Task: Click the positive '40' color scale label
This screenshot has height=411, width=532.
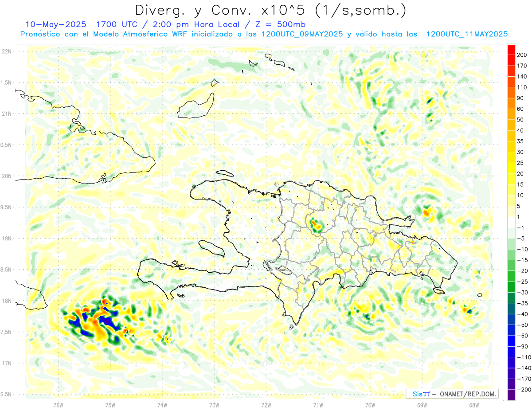Action: [x=520, y=131]
